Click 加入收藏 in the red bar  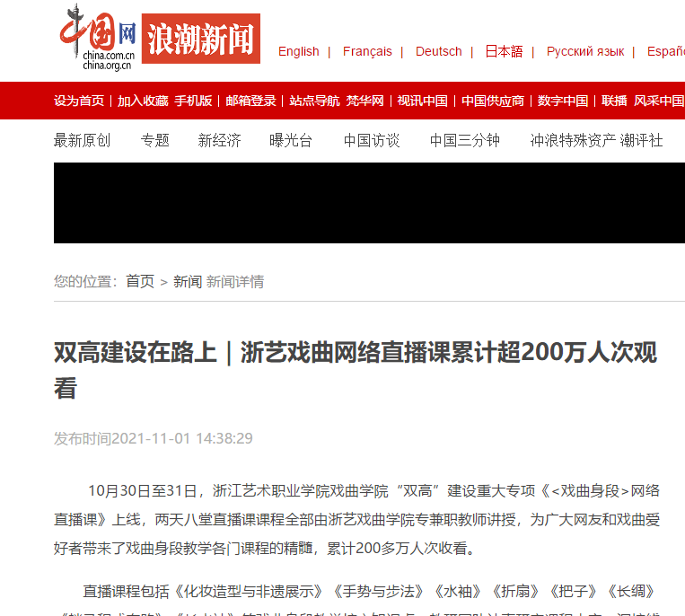(143, 101)
